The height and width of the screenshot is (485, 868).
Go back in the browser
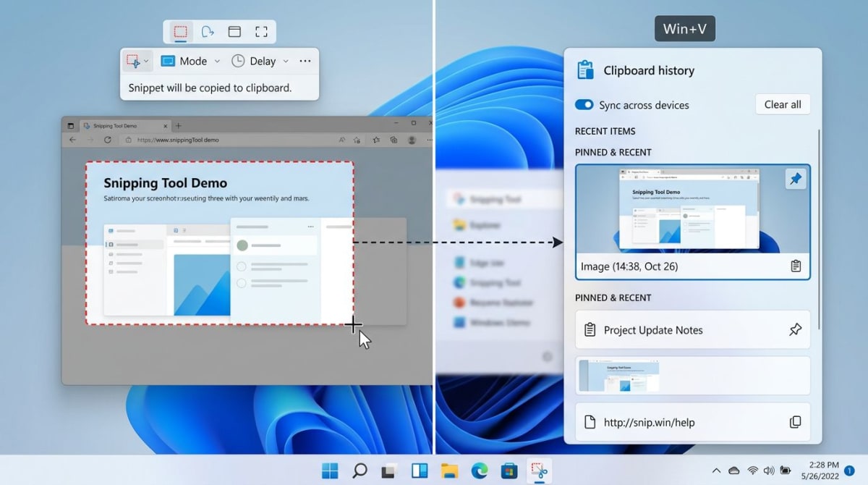(72, 140)
